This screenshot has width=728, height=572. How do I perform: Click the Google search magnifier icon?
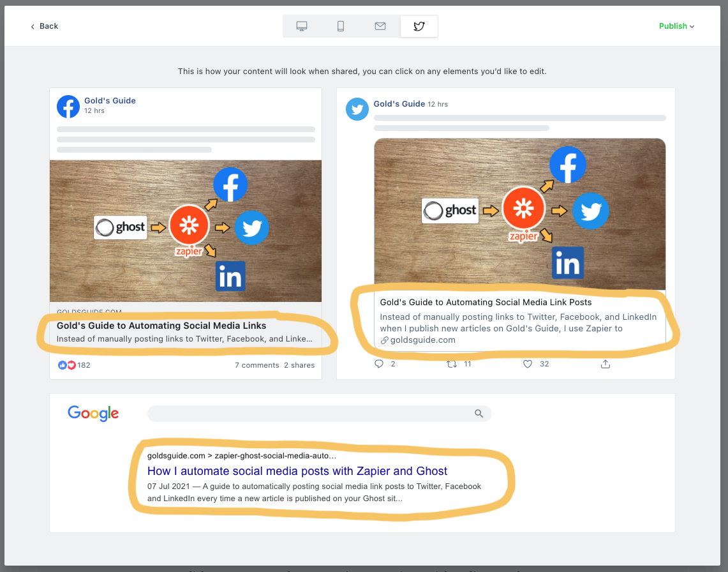tap(479, 414)
